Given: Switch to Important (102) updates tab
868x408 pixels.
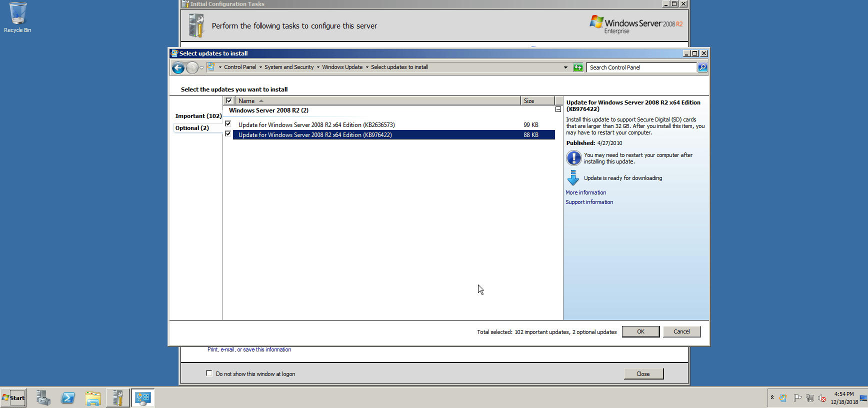Looking at the screenshot, I should [198, 116].
